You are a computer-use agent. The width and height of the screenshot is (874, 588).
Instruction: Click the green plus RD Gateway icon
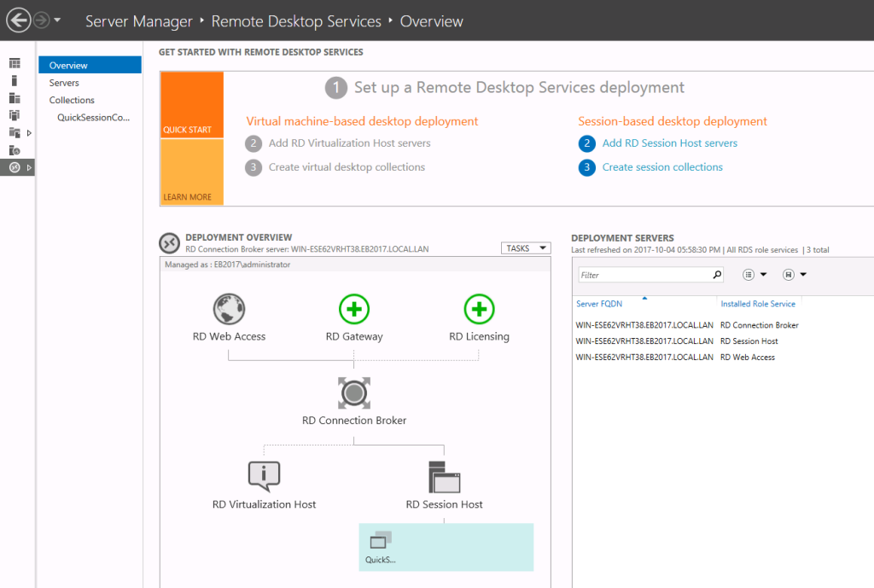[x=354, y=309]
